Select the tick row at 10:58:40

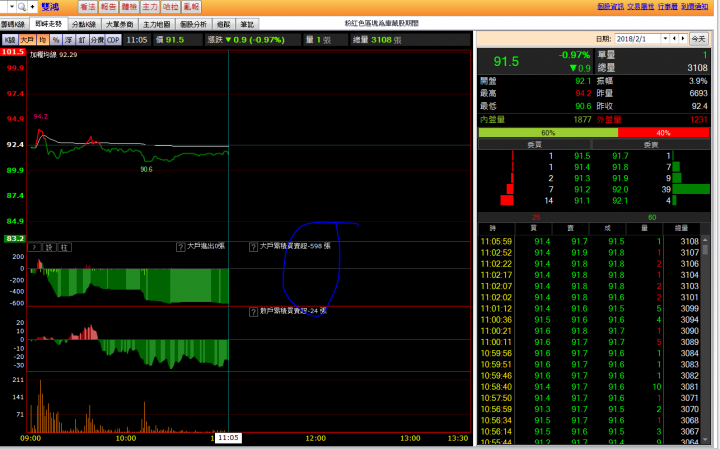pyautogui.click(x=590, y=387)
